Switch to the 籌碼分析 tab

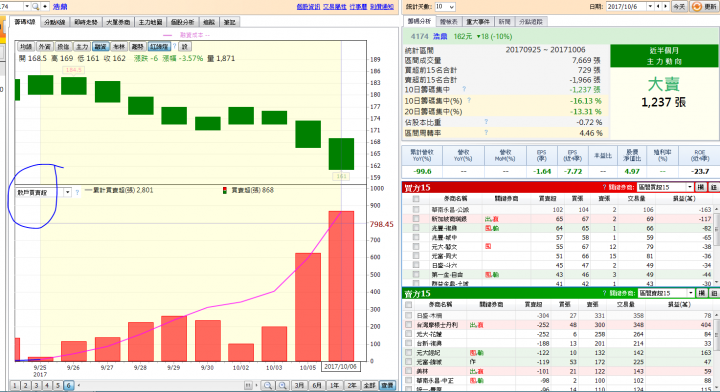point(419,21)
